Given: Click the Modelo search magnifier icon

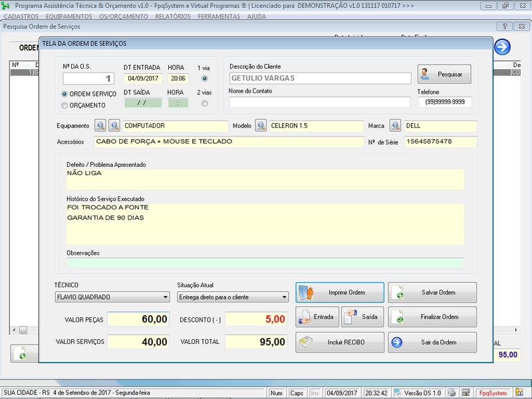Looking at the screenshot, I should coord(261,126).
